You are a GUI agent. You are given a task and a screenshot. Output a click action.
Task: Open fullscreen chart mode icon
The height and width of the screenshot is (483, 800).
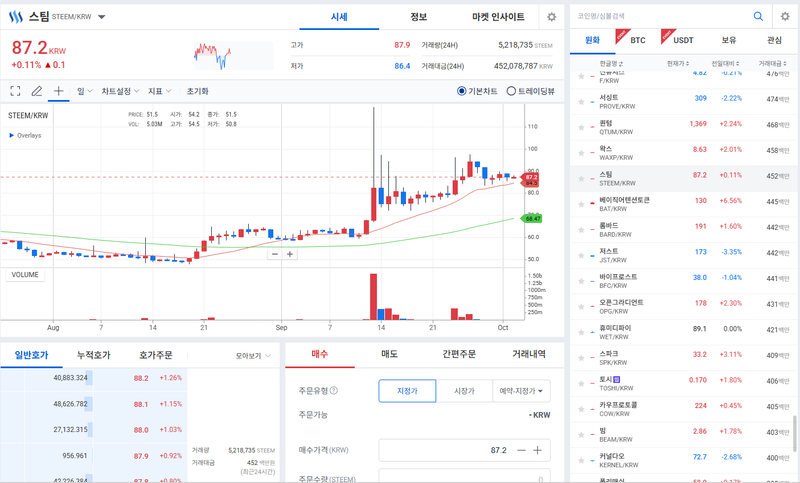[x=15, y=91]
